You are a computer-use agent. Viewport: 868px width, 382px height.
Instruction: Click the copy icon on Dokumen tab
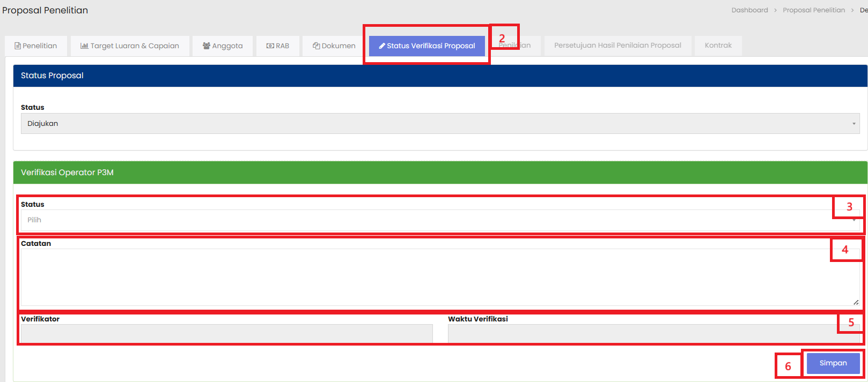click(316, 46)
